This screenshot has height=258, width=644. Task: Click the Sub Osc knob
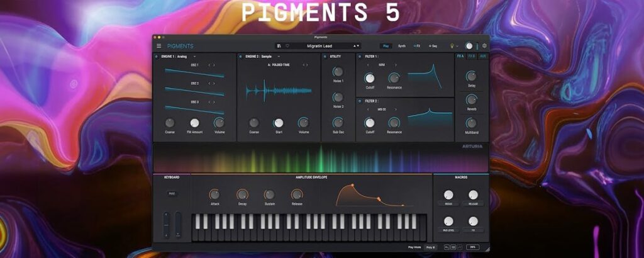click(338, 123)
